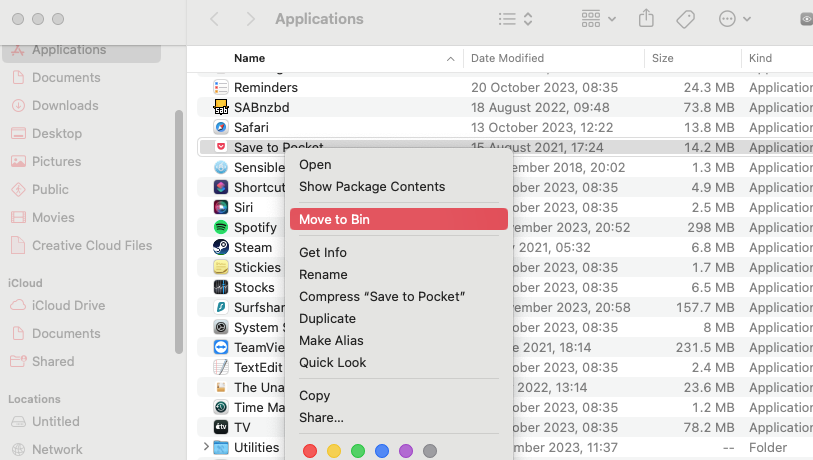
Task: Select the Spotify app icon
Action: coord(221,227)
